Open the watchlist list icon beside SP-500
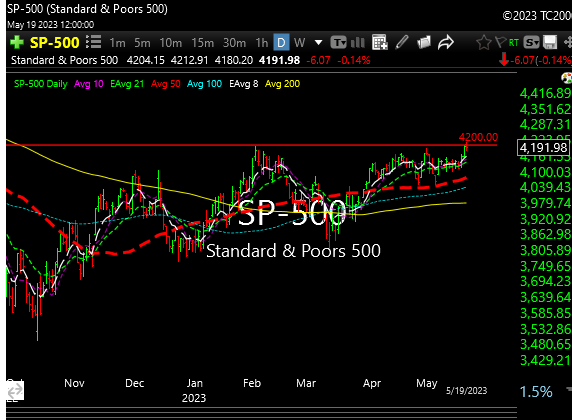572x420 pixels. 94,42
